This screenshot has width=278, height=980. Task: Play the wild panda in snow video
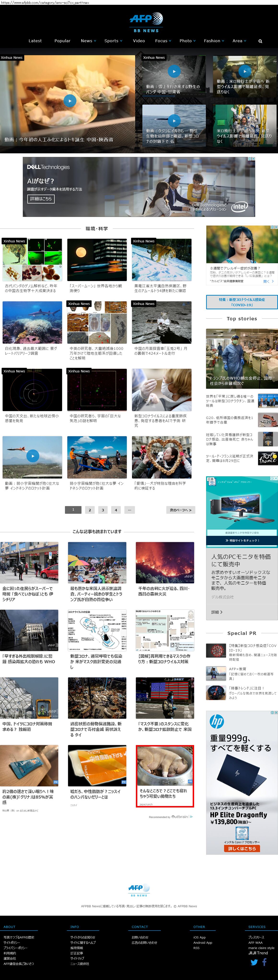[174, 72]
